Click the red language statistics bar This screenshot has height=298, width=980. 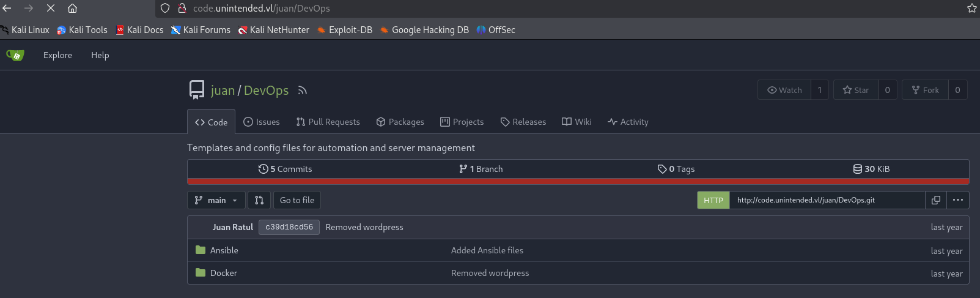pyautogui.click(x=578, y=181)
